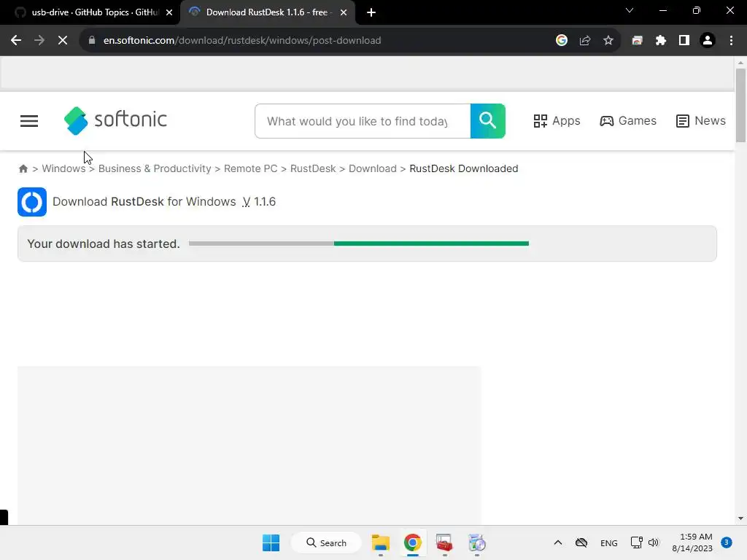Image resolution: width=747 pixels, height=560 pixels.
Task: Click the version V 1.1.6 label
Action: pos(259,201)
